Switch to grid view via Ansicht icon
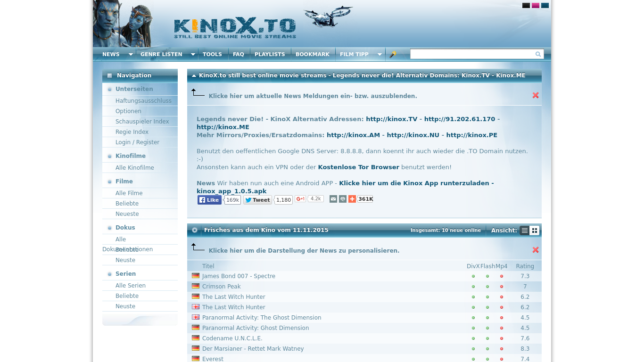 pyautogui.click(x=535, y=230)
